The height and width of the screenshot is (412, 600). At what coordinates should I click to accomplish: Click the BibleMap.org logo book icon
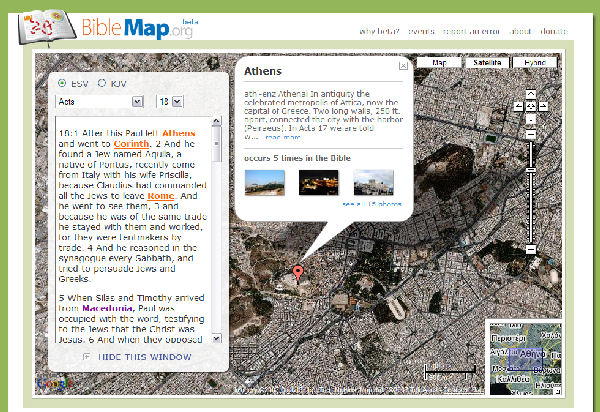click(47, 28)
